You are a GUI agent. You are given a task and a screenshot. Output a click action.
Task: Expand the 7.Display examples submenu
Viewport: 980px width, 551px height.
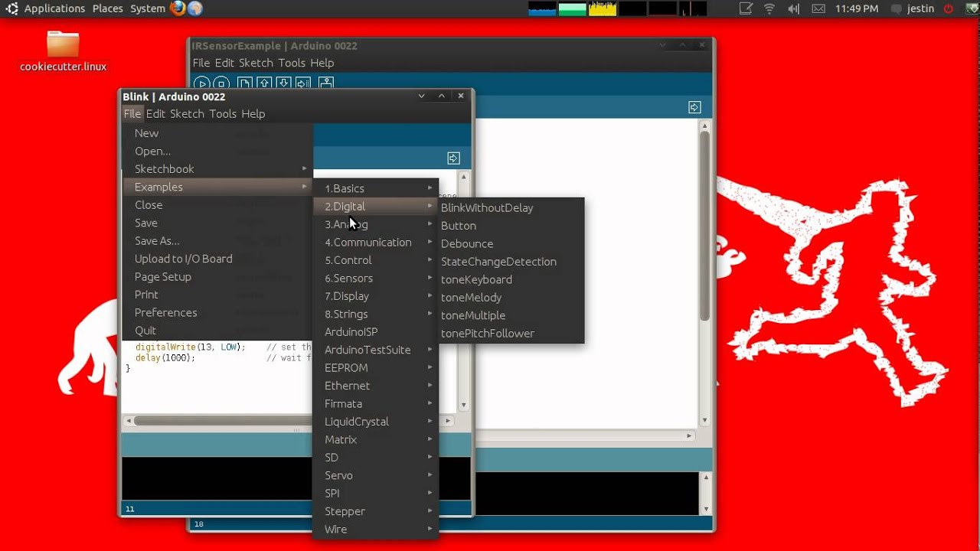[x=376, y=296]
